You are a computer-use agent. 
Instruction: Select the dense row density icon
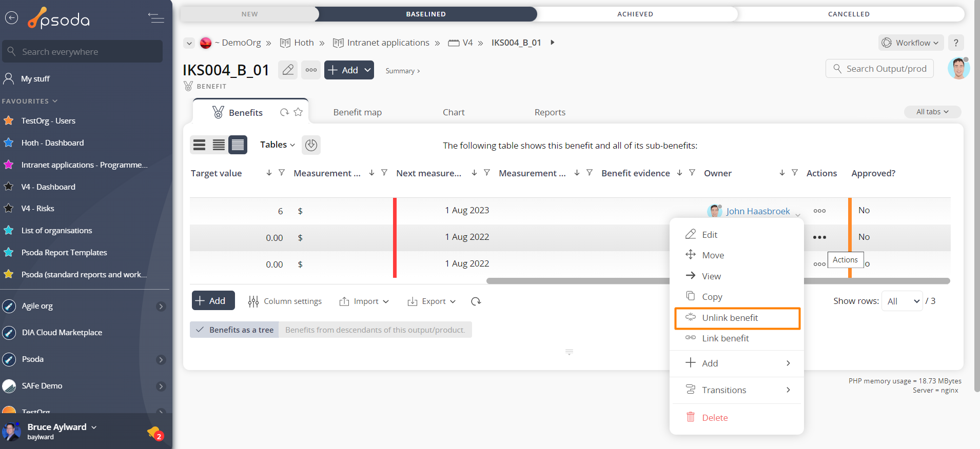pyautogui.click(x=238, y=145)
